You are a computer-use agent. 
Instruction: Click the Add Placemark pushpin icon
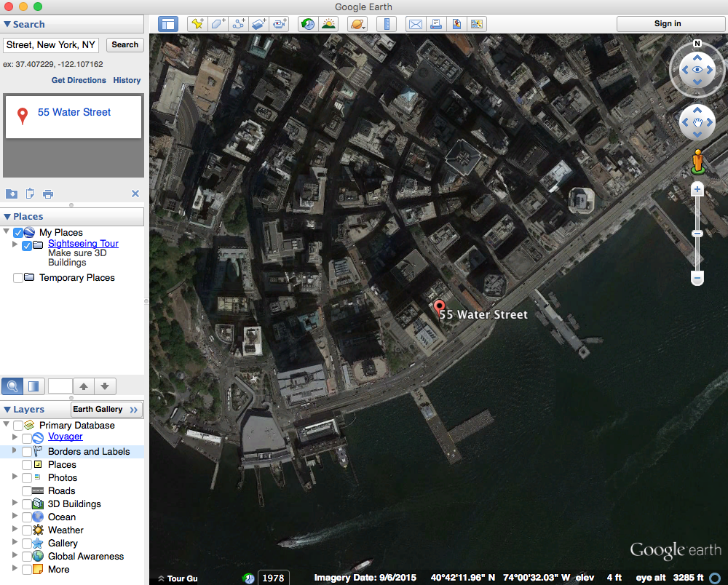[x=197, y=24]
